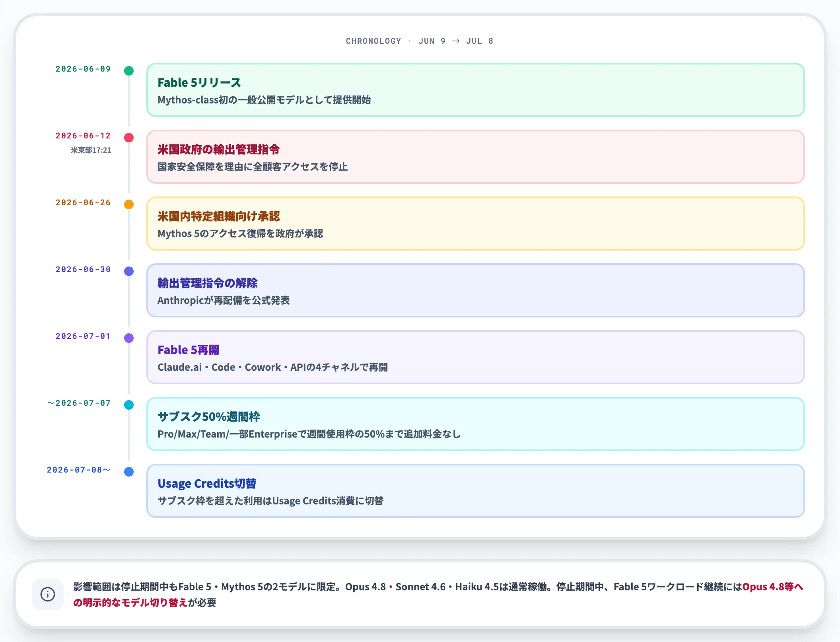
Task: Select the indigo 2026-06-30 timeline dot
Action: tap(129, 271)
